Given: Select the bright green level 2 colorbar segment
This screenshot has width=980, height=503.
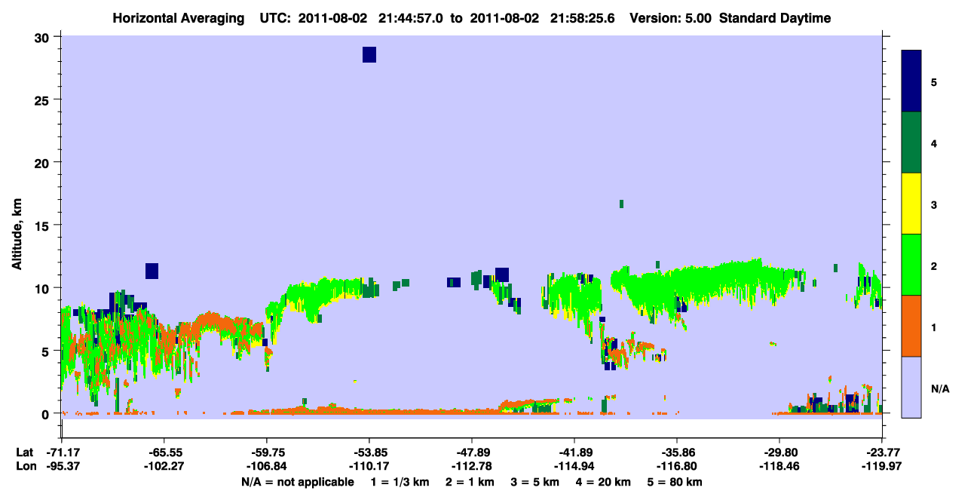Looking at the screenshot, I should [911, 265].
